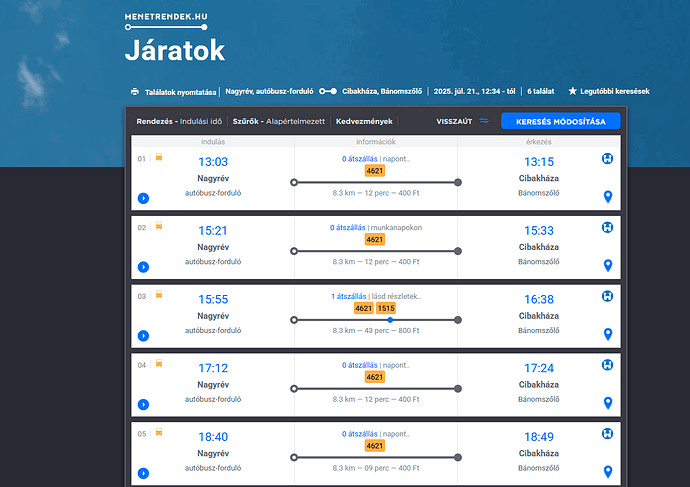
Task: Click the KERESÉS MÓDOSÍTÁSA button
Action: tap(561, 121)
